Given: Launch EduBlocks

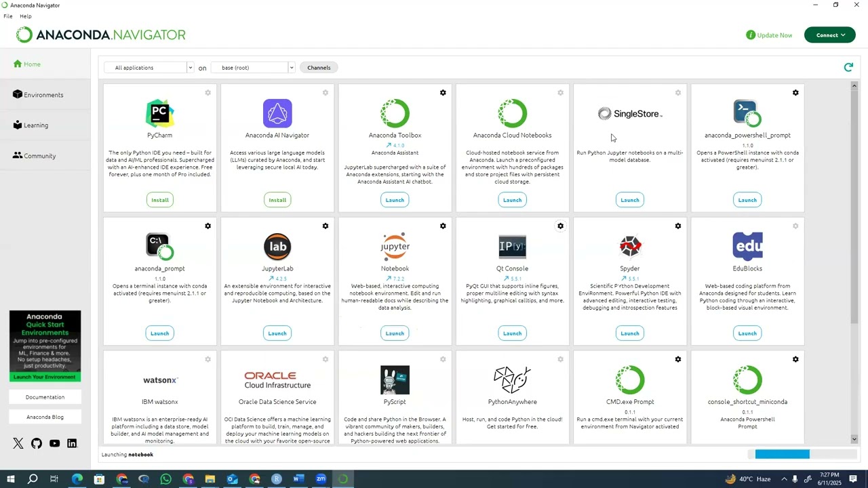Looking at the screenshot, I should (747, 333).
